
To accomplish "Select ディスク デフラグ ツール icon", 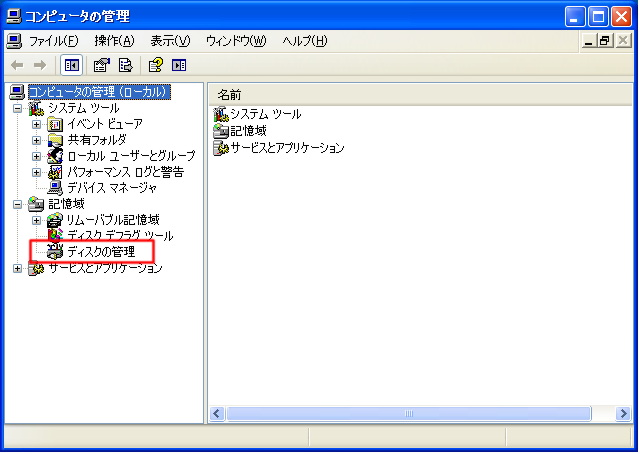I will (x=55, y=235).
